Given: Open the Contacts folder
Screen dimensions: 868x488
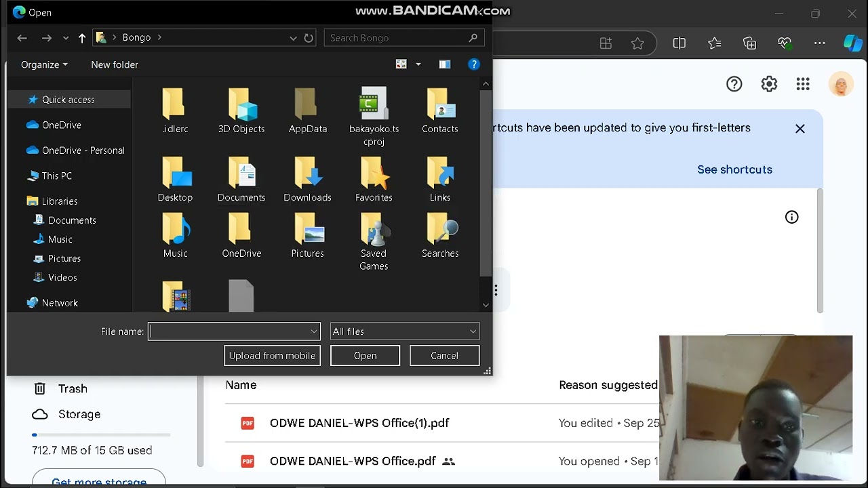Looking at the screenshot, I should (x=439, y=111).
